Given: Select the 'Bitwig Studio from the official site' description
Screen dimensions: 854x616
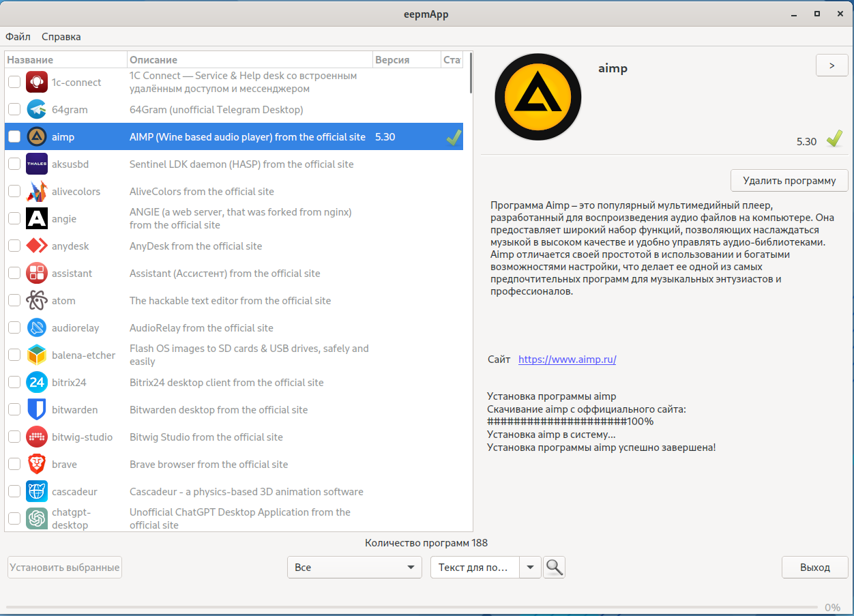Looking at the screenshot, I should (206, 437).
